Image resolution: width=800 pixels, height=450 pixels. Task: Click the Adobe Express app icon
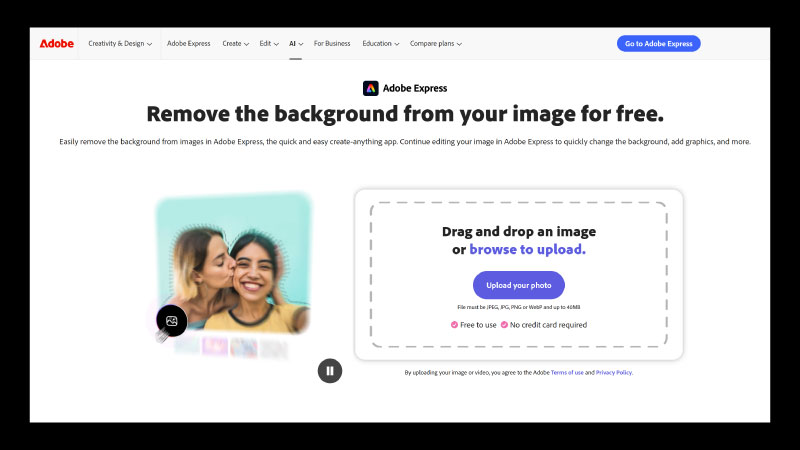[x=370, y=88]
